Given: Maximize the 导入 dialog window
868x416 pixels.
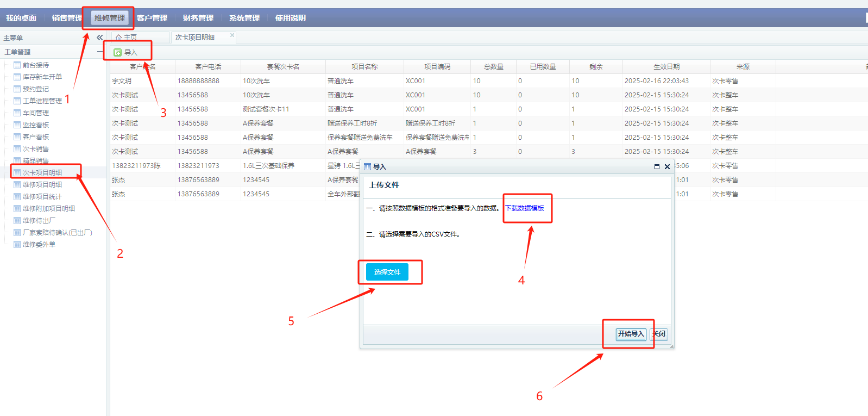Looking at the screenshot, I should 657,167.
